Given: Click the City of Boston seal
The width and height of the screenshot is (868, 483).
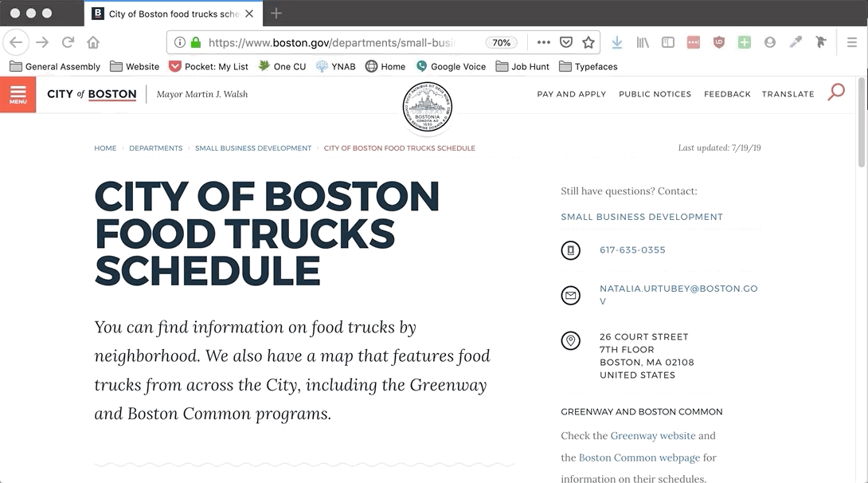Looking at the screenshot, I should [427, 108].
